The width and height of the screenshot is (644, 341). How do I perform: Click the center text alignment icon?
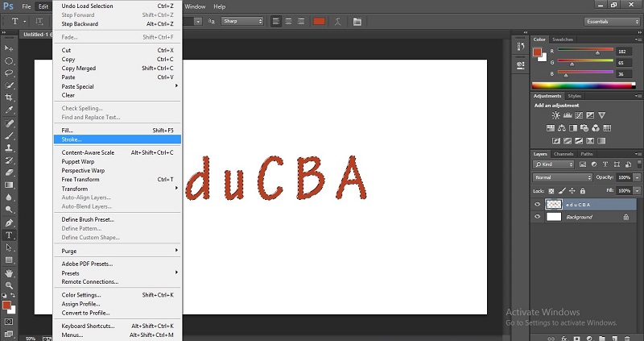pos(289,22)
